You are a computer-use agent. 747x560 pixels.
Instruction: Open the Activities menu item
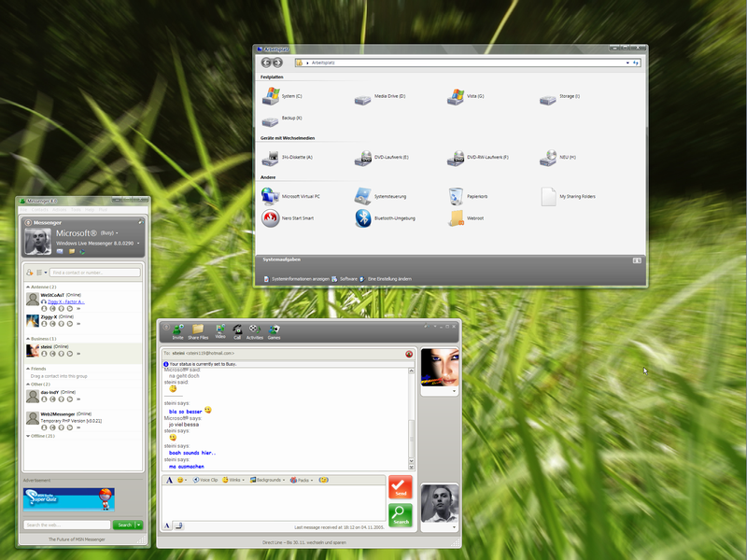point(254,330)
